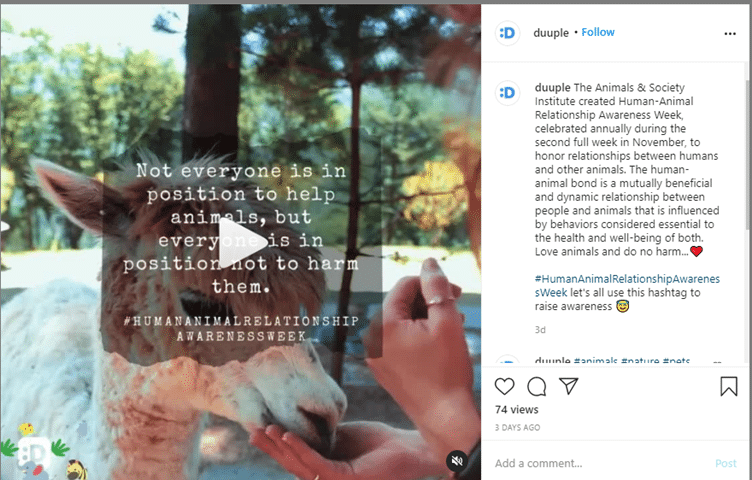
Task: Click the 3 DAYS AGO timestamp
Action: 517,427
